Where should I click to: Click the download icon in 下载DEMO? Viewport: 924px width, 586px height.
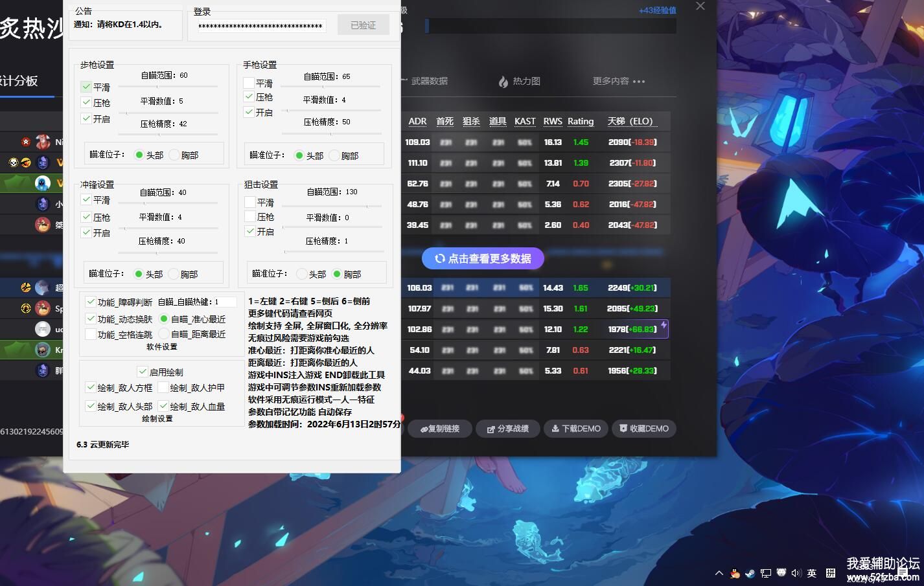555,429
